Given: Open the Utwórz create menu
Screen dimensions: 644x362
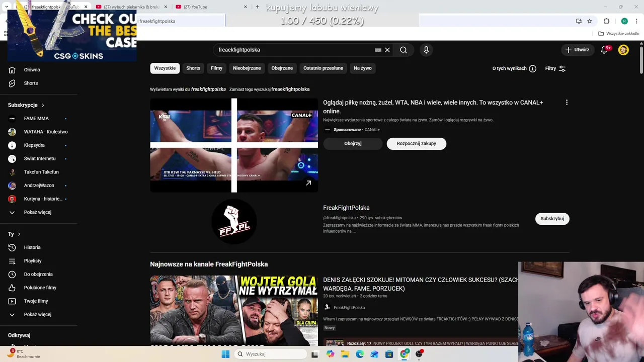Looking at the screenshot, I should 577,50.
